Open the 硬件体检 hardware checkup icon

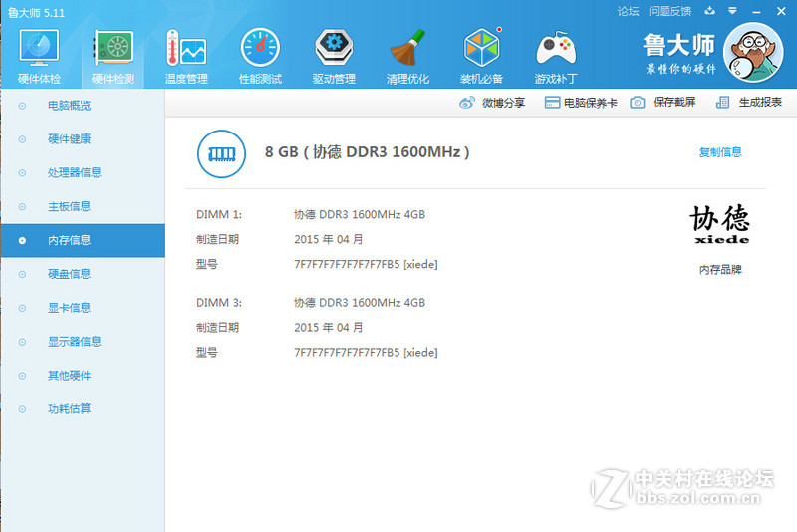pyautogui.click(x=39, y=47)
